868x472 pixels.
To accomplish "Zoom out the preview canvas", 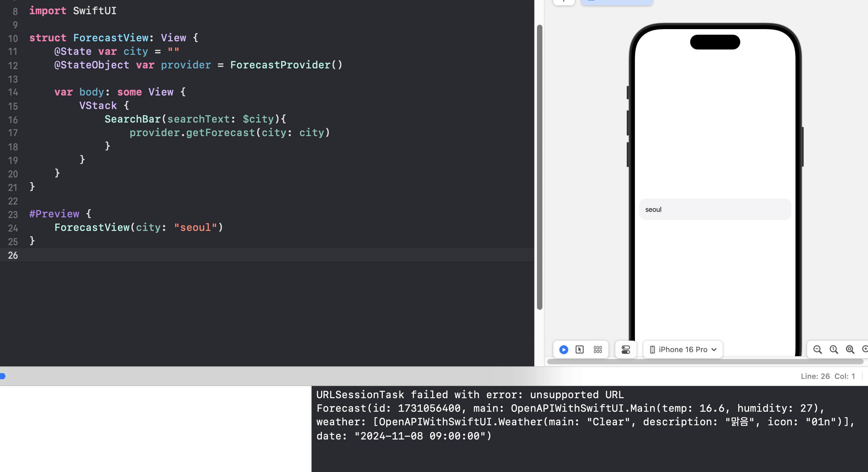I will coord(818,349).
